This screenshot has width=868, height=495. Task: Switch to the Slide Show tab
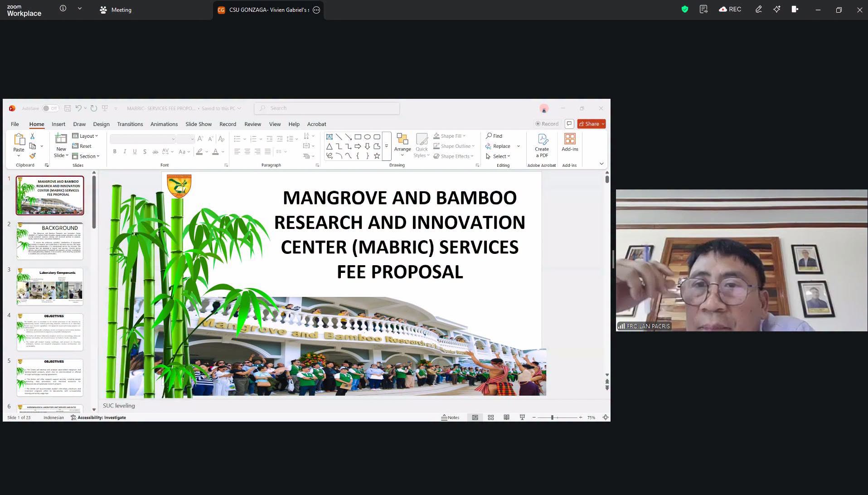point(199,124)
